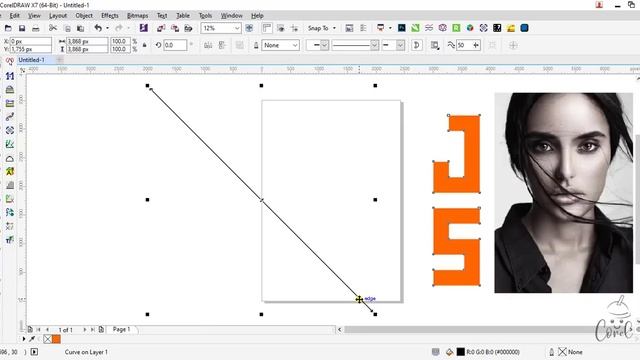The width and height of the screenshot is (640, 360).
Task: Toggle the Show rulers icon
Action: 267,28
